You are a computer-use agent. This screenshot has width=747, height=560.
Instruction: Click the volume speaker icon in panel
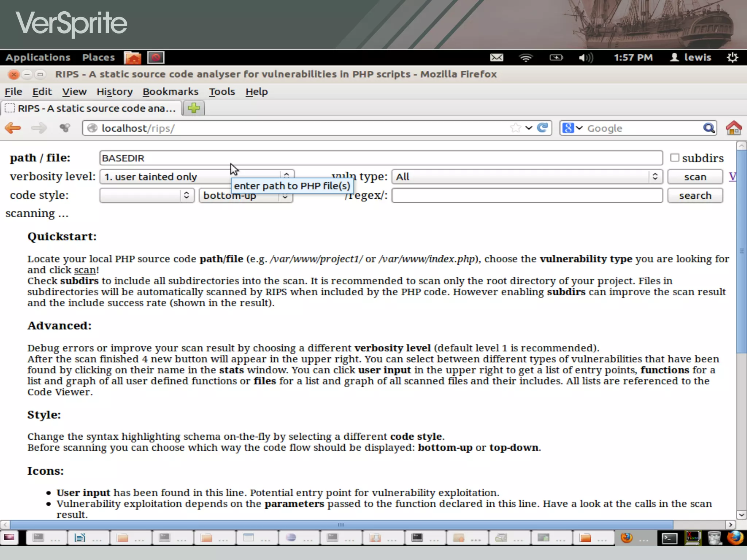[585, 58]
